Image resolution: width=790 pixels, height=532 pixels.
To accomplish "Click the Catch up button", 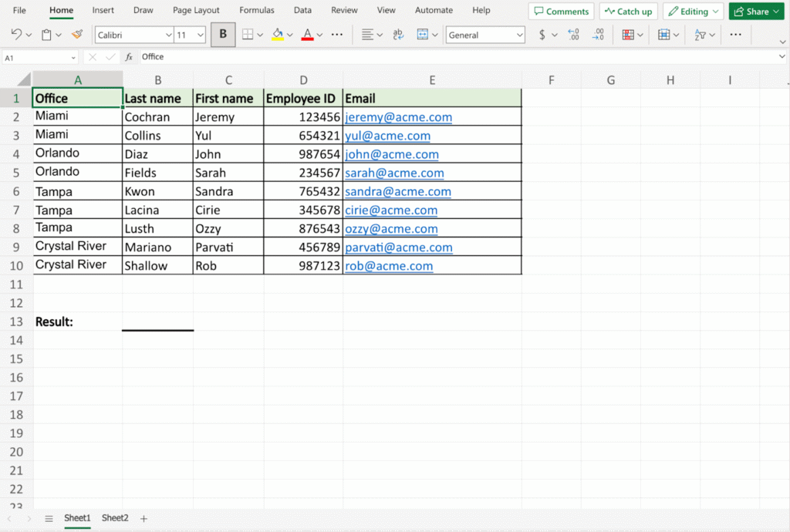I will (628, 11).
